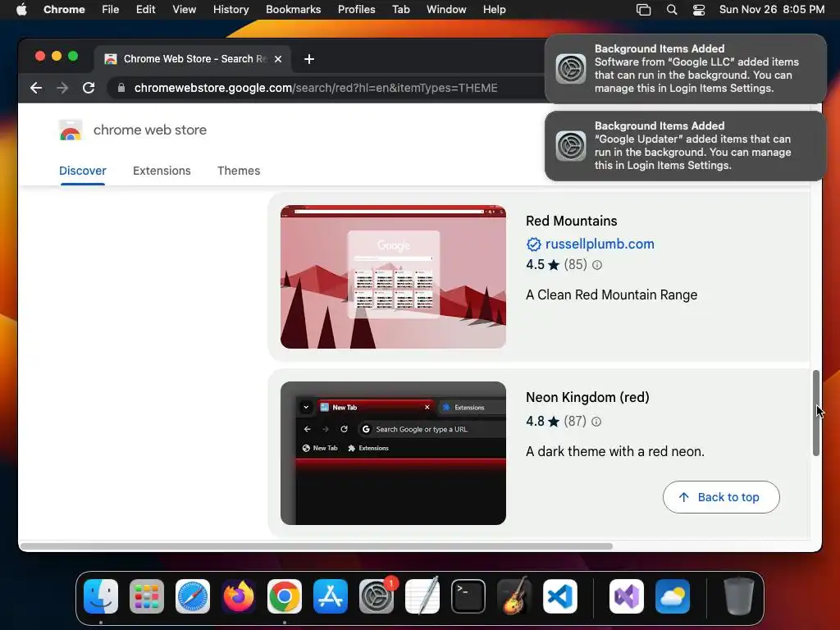Click the 4.8 rating of Neon Kingdom
The image size is (840, 630).
coord(535,422)
